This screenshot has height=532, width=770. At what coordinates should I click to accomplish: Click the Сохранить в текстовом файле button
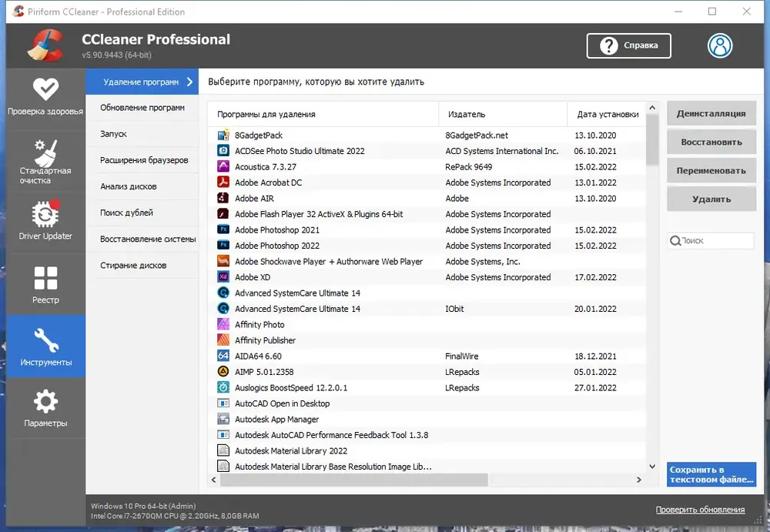point(711,474)
